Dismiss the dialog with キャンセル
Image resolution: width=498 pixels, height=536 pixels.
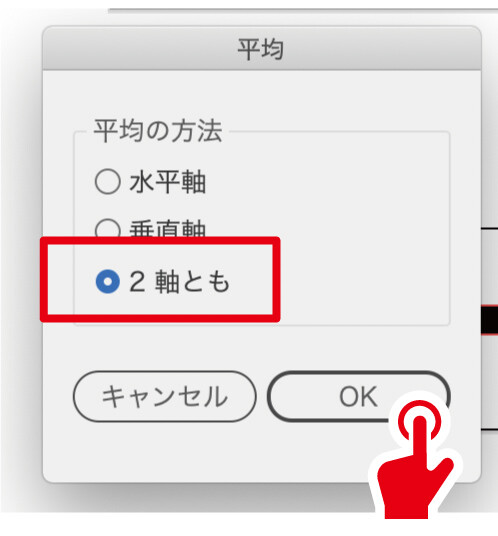[164, 397]
